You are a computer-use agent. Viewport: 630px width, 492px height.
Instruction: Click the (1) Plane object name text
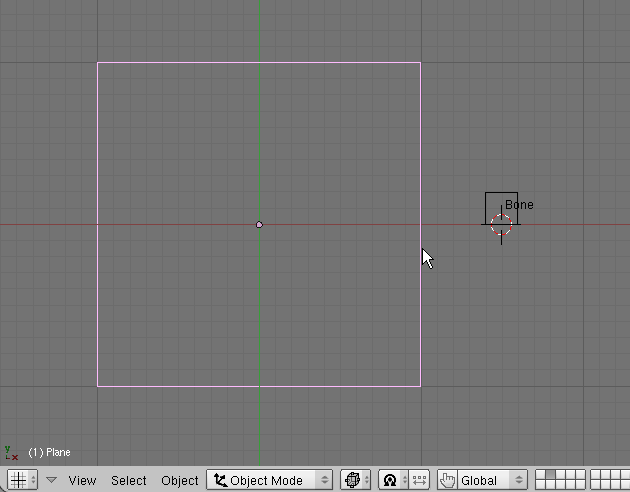point(49,452)
